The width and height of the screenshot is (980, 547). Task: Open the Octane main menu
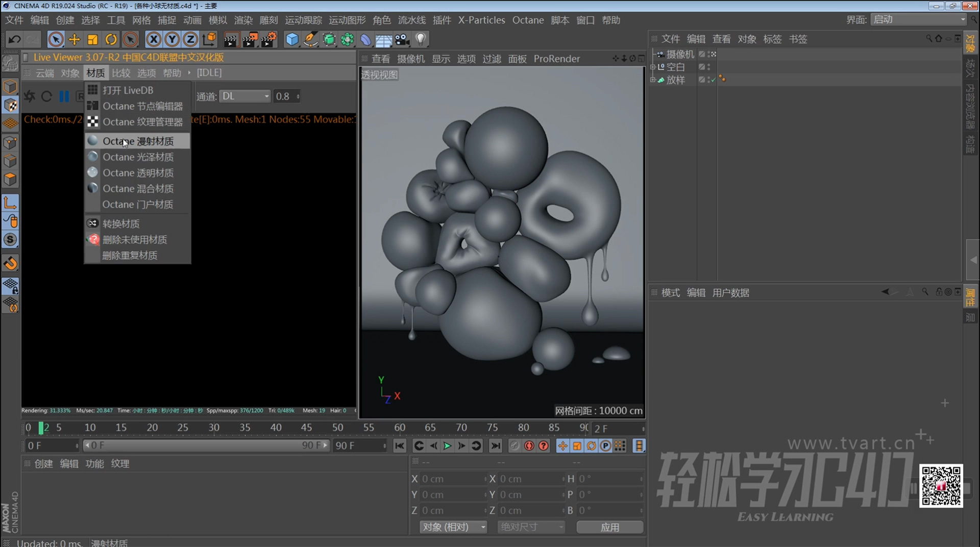pyautogui.click(x=528, y=20)
